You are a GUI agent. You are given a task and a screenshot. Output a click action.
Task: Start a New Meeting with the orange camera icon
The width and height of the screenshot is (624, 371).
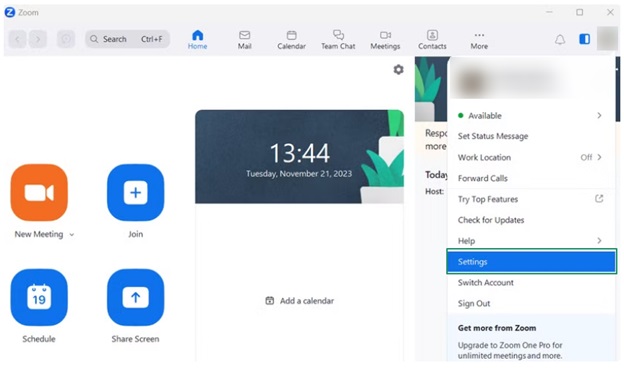pos(39,192)
